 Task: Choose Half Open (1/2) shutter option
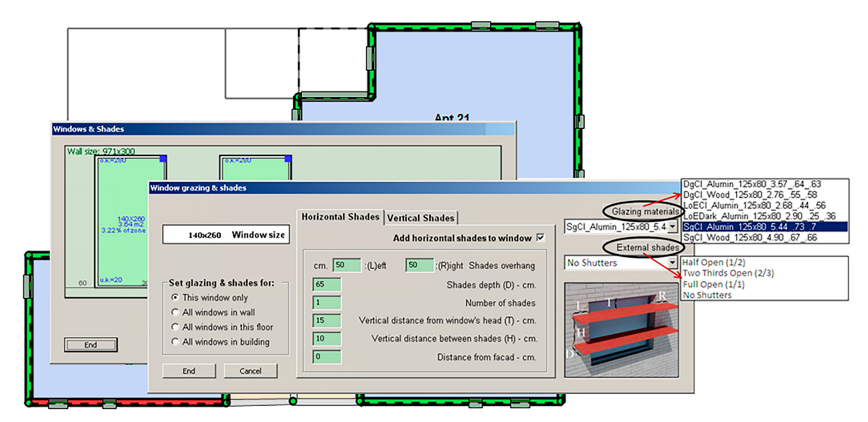[713, 262]
